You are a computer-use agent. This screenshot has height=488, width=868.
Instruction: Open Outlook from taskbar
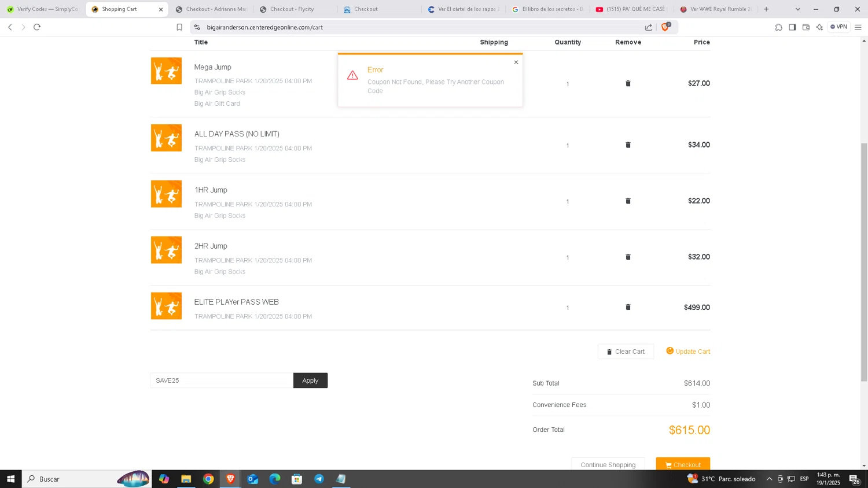252,479
